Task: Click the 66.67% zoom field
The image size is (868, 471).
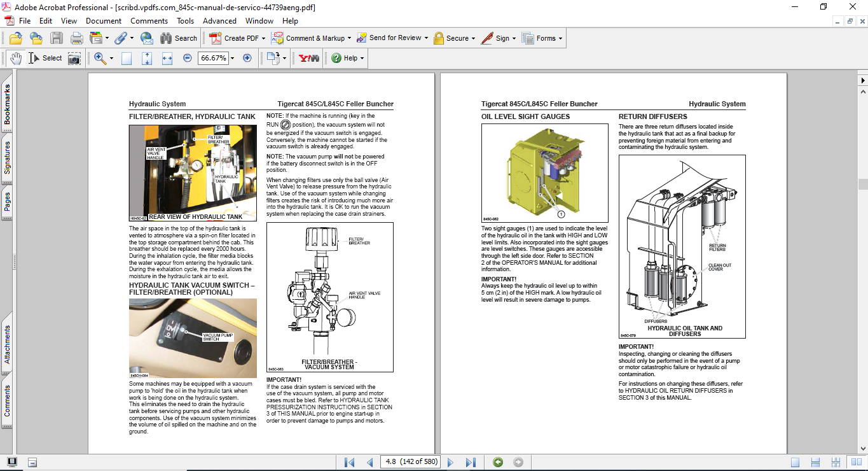Action: [x=213, y=58]
